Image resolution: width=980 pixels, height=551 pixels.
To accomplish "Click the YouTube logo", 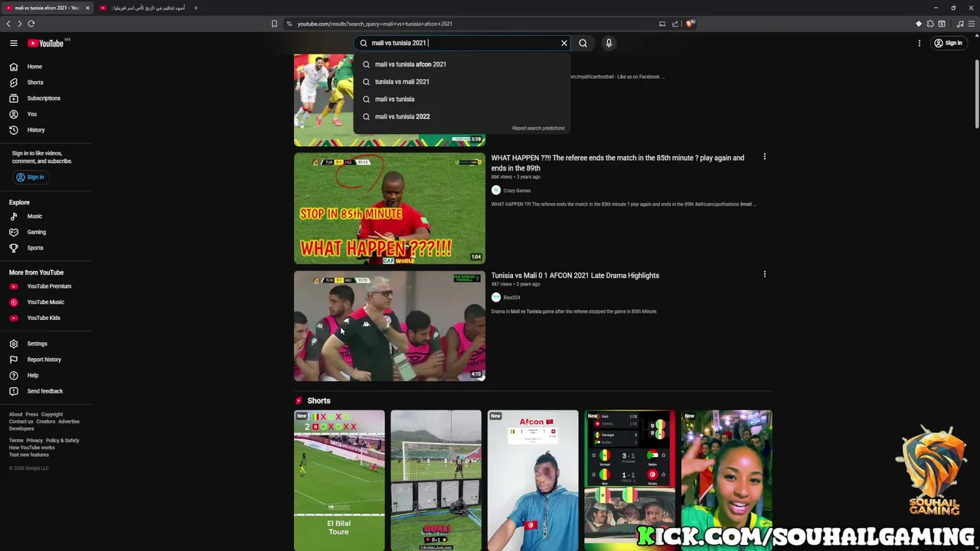I will [46, 43].
